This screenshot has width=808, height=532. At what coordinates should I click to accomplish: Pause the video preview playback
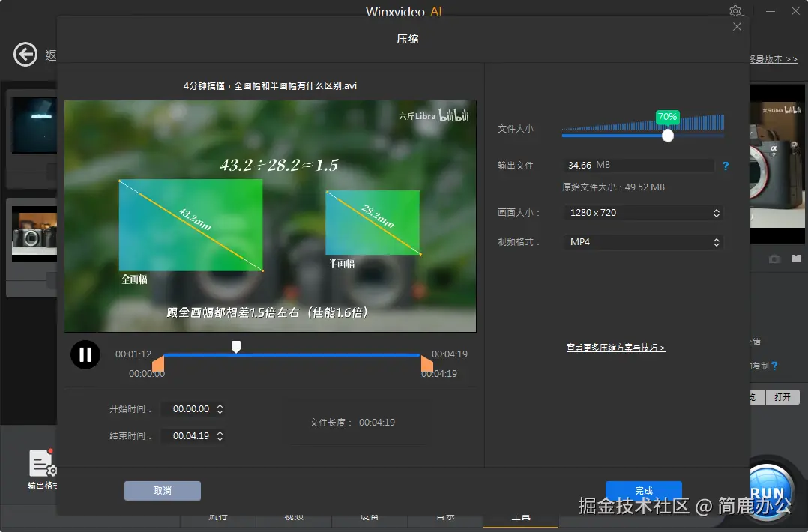[85, 354]
